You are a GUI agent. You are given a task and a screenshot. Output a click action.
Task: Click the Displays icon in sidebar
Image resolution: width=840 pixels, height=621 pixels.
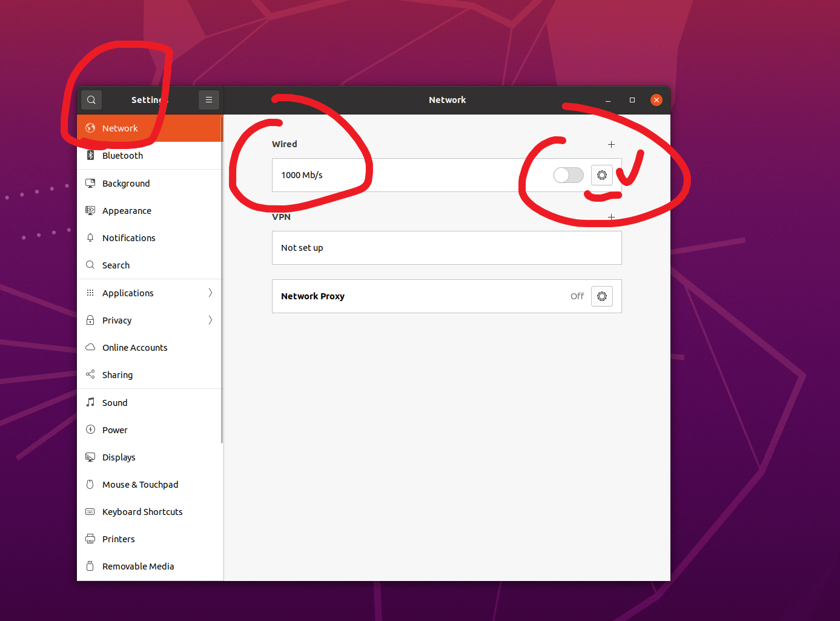point(90,457)
